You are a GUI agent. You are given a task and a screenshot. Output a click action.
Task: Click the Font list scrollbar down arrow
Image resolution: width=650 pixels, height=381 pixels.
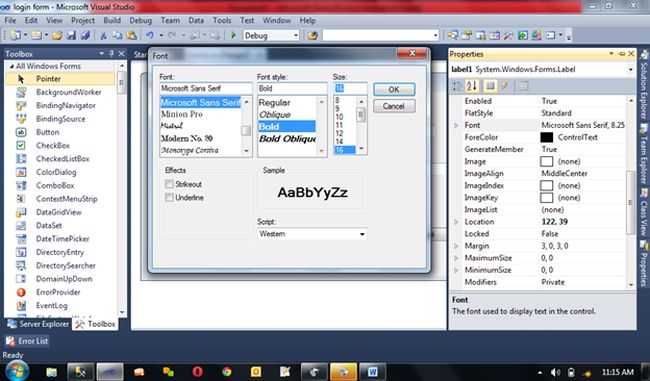(x=247, y=151)
